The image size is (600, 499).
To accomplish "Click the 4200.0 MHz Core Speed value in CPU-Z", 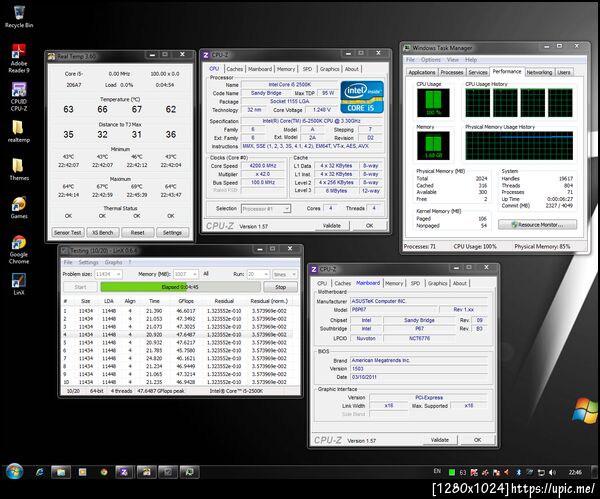I will point(262,166).
